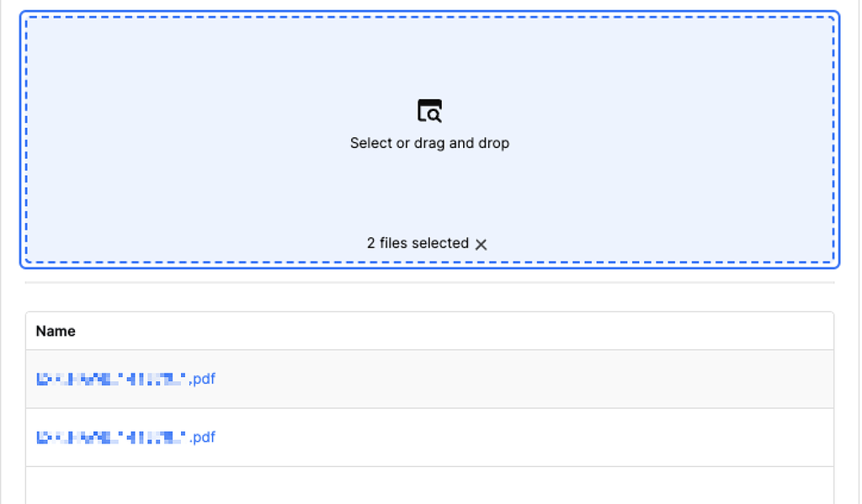Image resolution: width=862 pixels, height=504 pixels.
Task: Click the blurred filename of the first PDF
Action: click(x=110, y=379)
